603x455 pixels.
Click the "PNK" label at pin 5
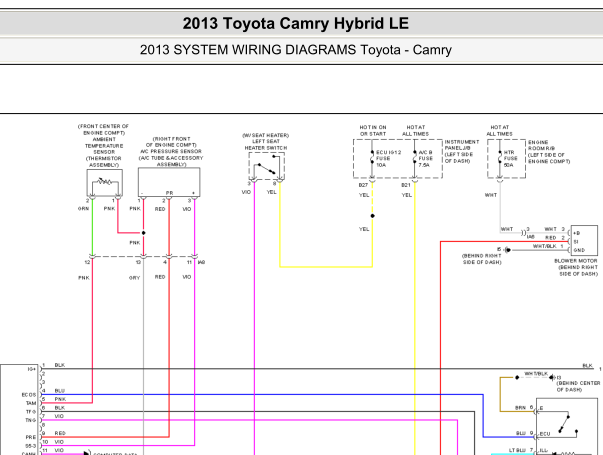pyautogui.click(x=60, y=399)
